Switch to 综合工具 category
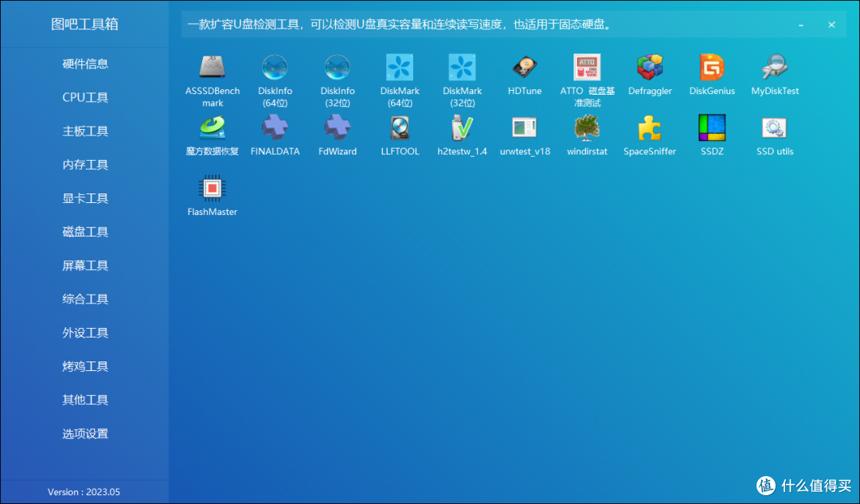 coord(85,299)
